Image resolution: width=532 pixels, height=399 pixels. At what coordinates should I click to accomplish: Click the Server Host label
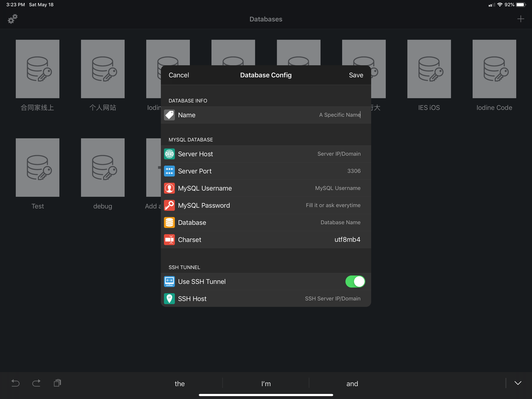pos(195,154)
